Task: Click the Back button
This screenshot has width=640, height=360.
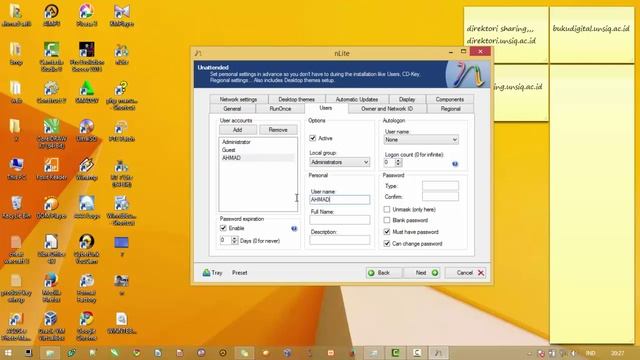Action: [x=384, y=273]
